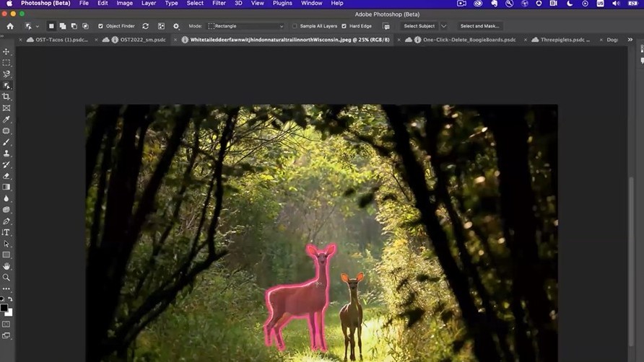Viewport: 644px width, 362px height.
Task: Swap foreground and background colors
Action: point(10,299)
